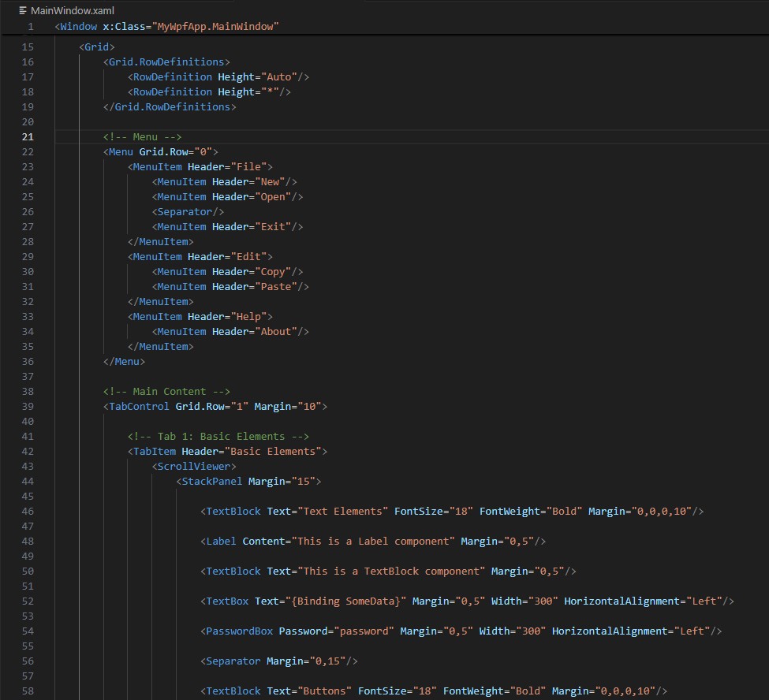Image resolution: width=769 pixels, height=700 pixels.
Task: Click the "Auto" Height value
Action: point(282,76)
